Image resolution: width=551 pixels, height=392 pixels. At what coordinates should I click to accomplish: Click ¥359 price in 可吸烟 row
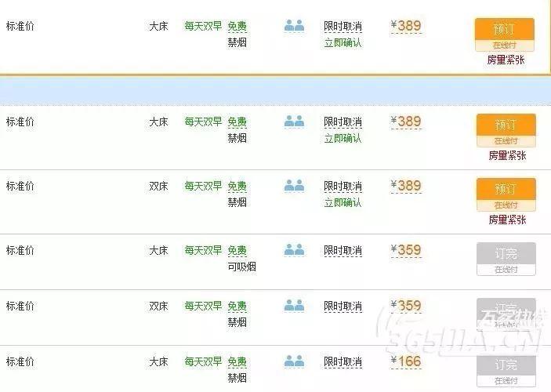tap(406, 250)
